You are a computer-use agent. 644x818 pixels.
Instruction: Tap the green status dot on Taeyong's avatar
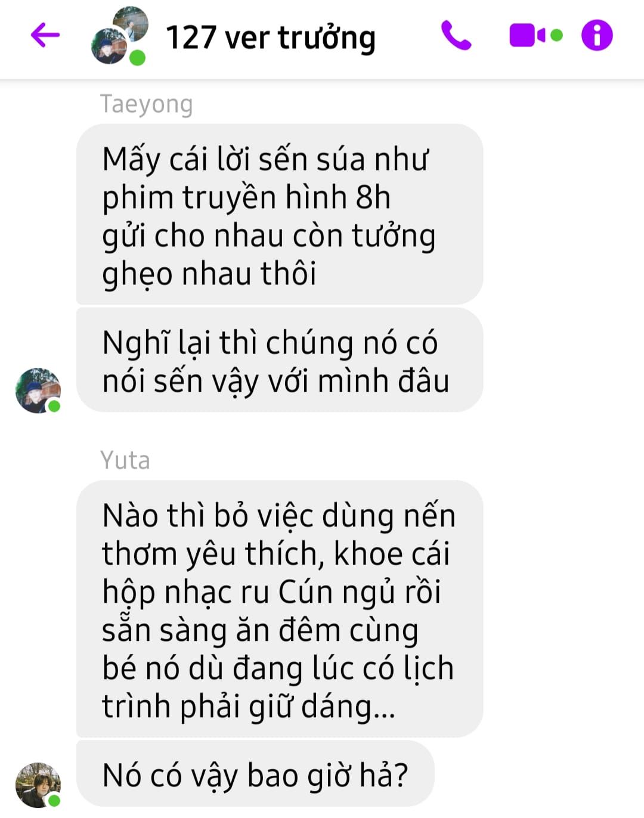(54, 407)
